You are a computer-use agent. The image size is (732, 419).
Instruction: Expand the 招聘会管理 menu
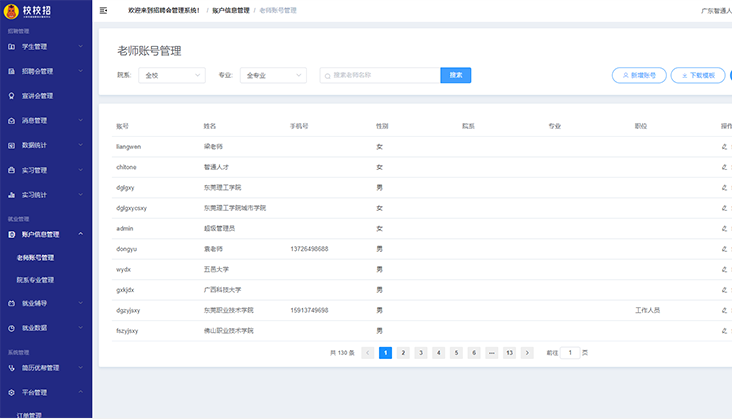(80, 71)
